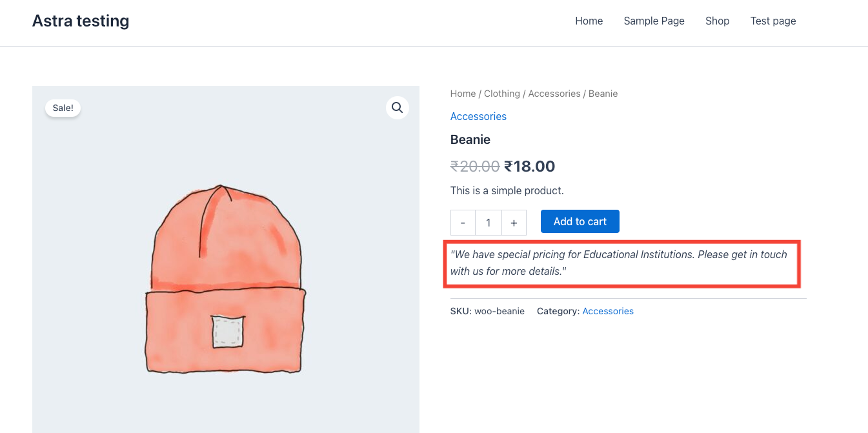868x433 pixels.
Task: Click the Sale! badge on the image
Action: pos(63,108)
